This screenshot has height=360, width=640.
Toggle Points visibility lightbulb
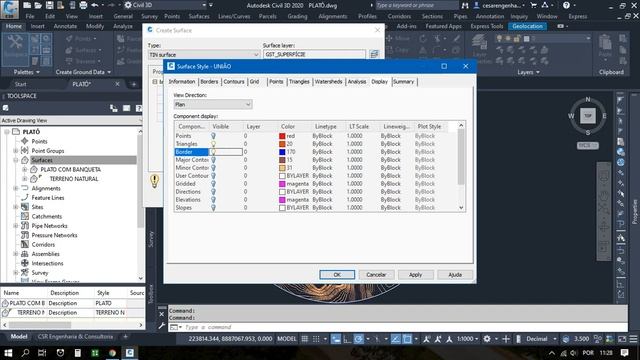pyautogui.click(x=213, y=136)
